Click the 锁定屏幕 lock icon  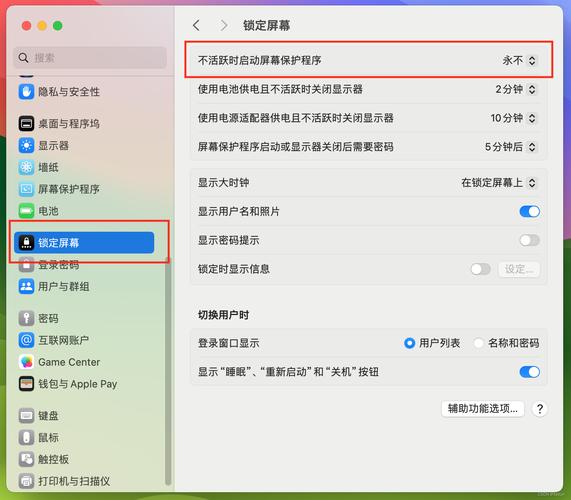click(26, 243)
